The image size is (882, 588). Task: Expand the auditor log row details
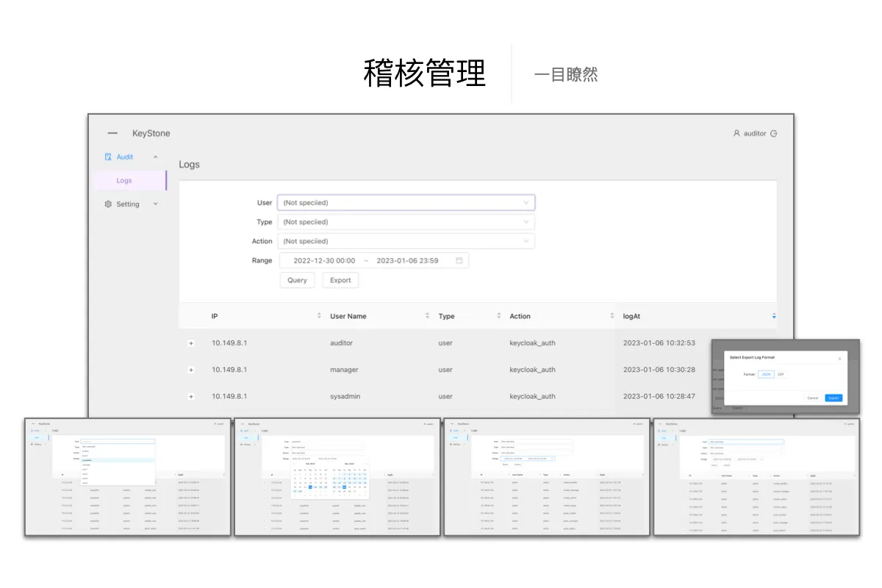coord(191,343)
